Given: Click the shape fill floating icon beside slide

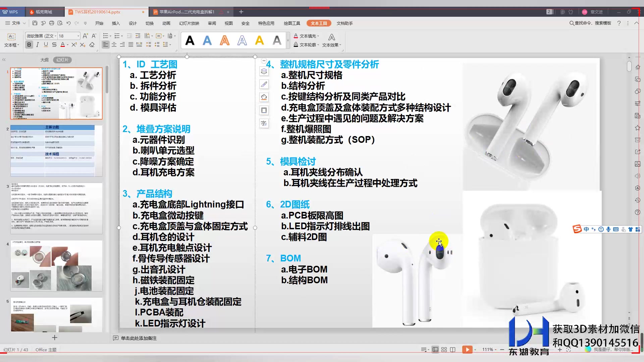Looking at the screenshot, I should click(x=264, y=97).
